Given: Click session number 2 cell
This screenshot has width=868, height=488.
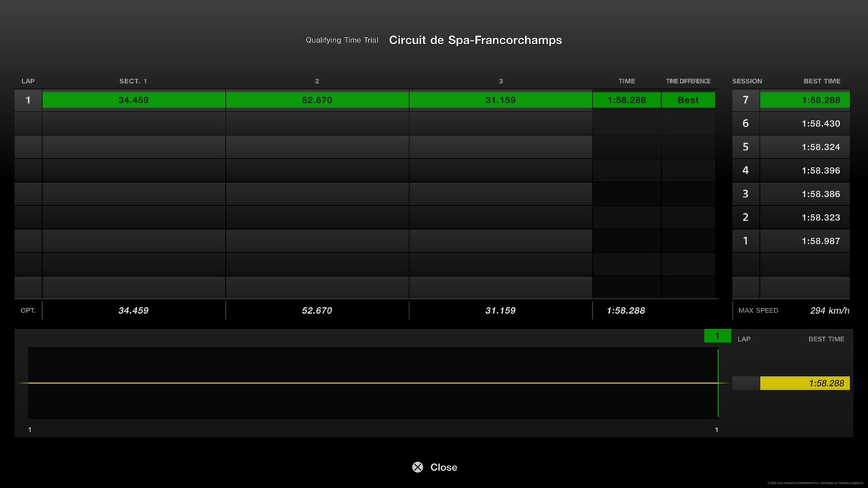Looking at the screenshot, I should pos(746,217).
